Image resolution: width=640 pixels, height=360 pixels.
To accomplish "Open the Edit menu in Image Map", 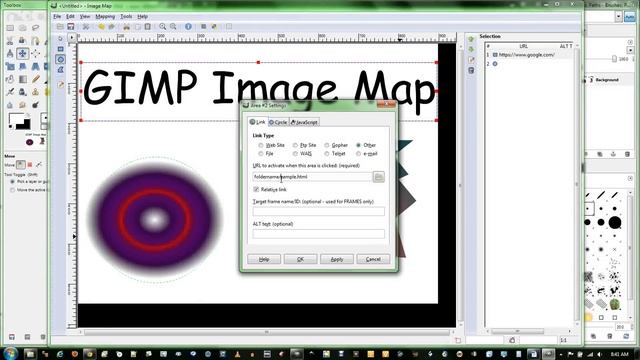I will [x=70, y=17].
